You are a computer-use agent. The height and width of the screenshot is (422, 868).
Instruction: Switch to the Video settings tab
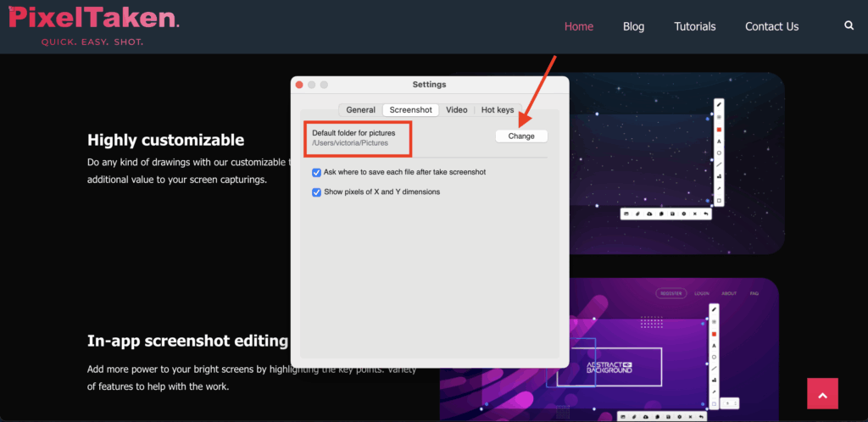pyautogui.click(x=457, y=110)
